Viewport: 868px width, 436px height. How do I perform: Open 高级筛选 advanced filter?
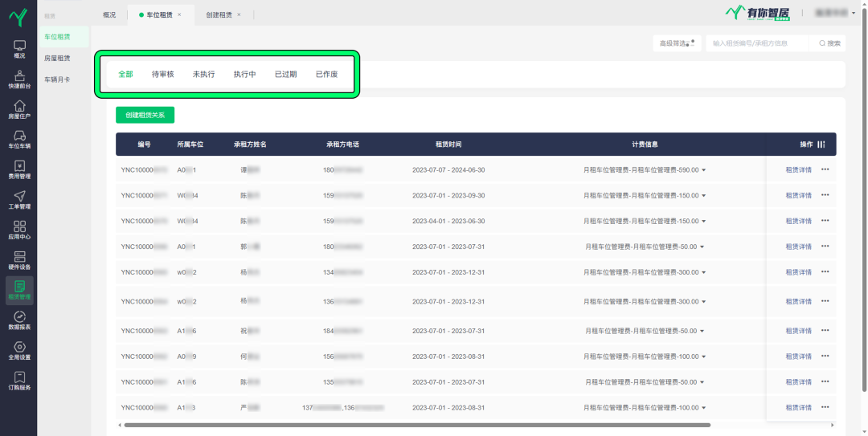coord(676,43)
